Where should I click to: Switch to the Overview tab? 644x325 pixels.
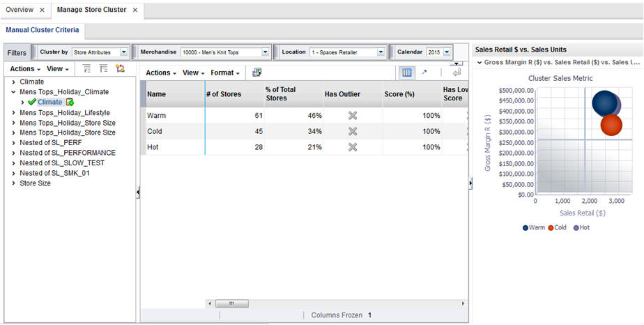click(x=20, y=10)
